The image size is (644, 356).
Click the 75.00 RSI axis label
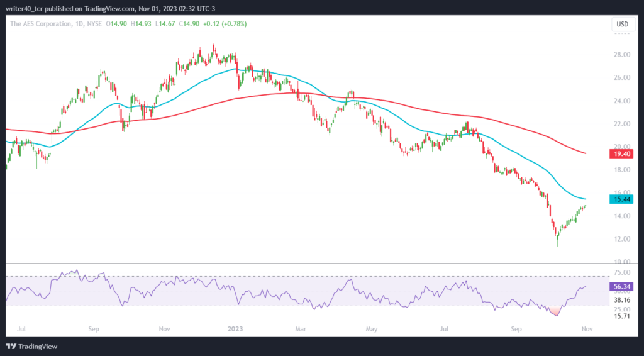(x=622, y=272)
